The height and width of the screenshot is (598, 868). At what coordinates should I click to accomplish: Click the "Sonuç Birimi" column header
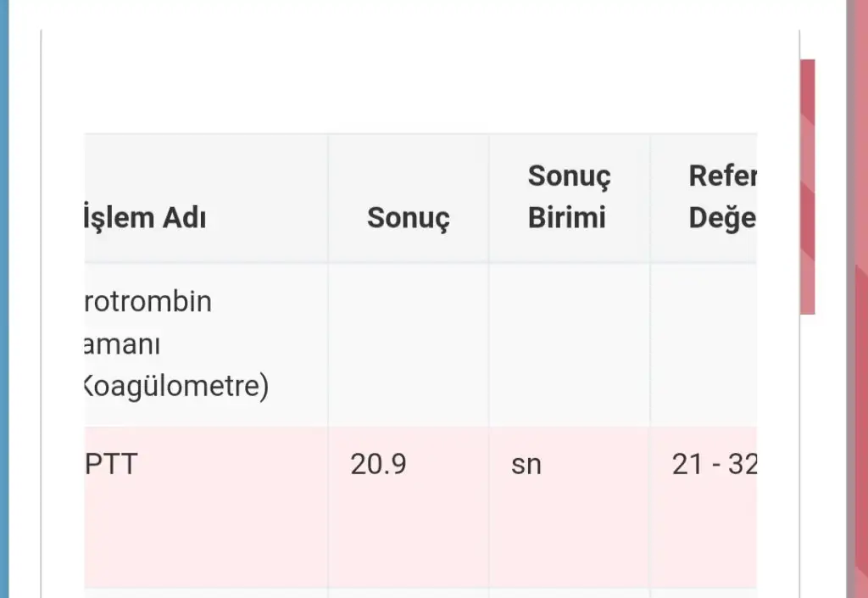[x=569, y=198]
